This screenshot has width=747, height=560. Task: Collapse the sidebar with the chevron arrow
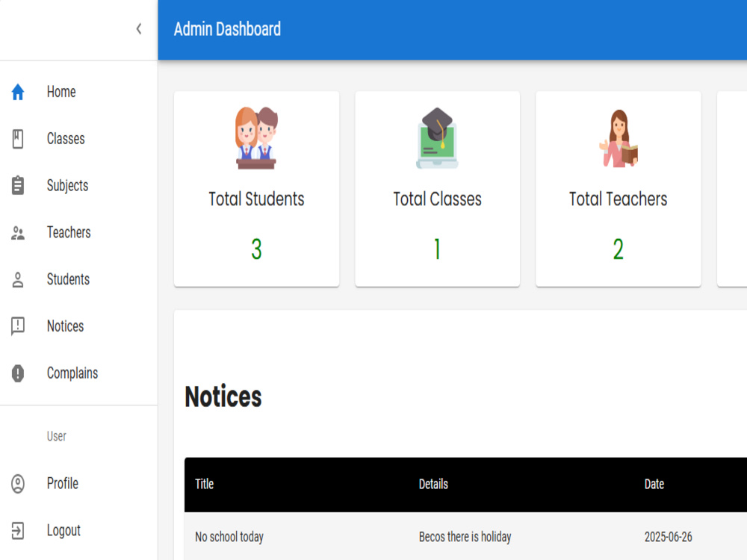[139, 29]
